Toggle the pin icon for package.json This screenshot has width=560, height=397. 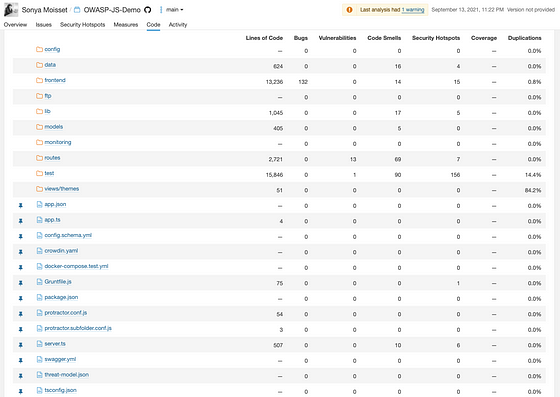click(21, 299)
